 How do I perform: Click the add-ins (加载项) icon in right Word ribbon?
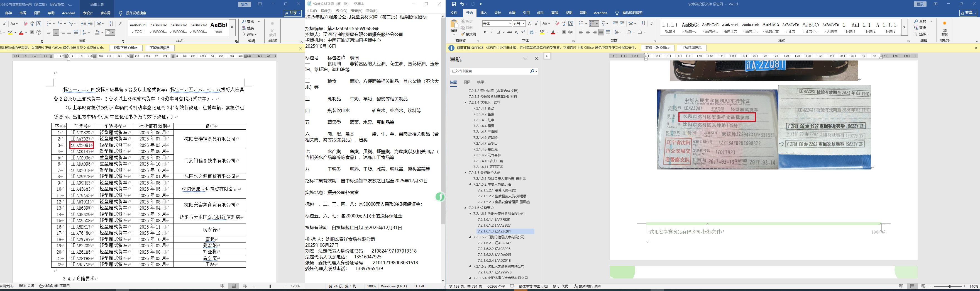945,28
